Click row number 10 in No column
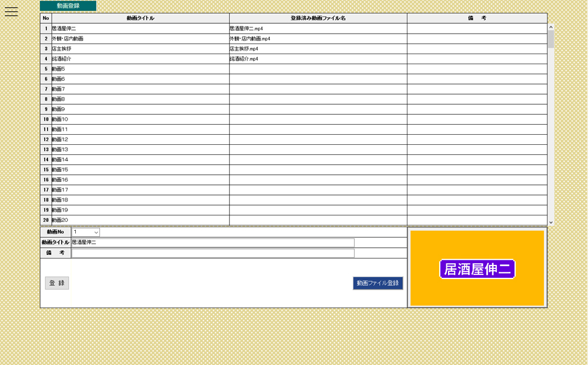588x365 pixels. point(46,120)
